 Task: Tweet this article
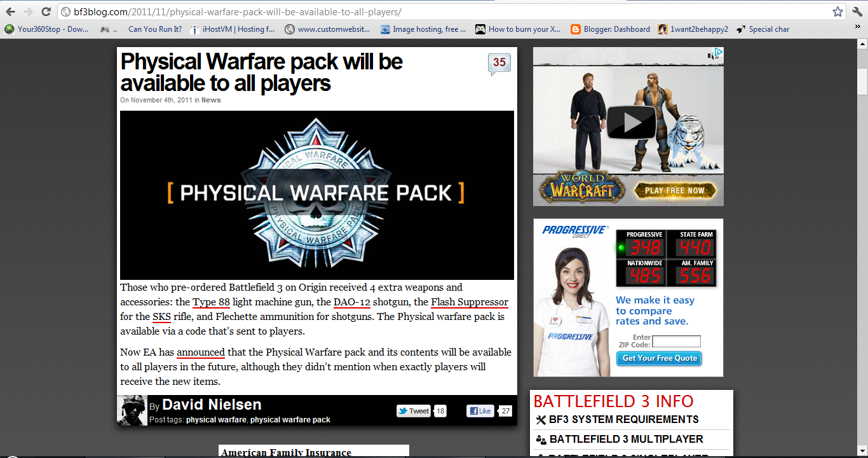coord(414,411)
